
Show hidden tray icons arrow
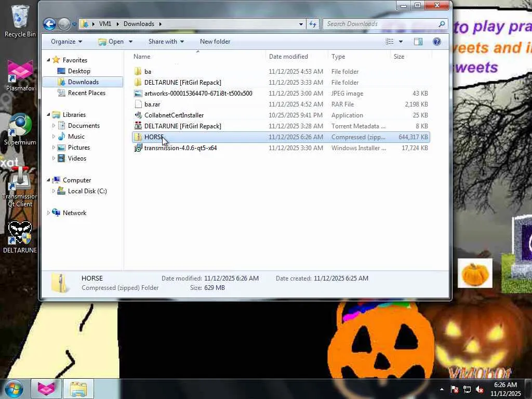[442, 390]
